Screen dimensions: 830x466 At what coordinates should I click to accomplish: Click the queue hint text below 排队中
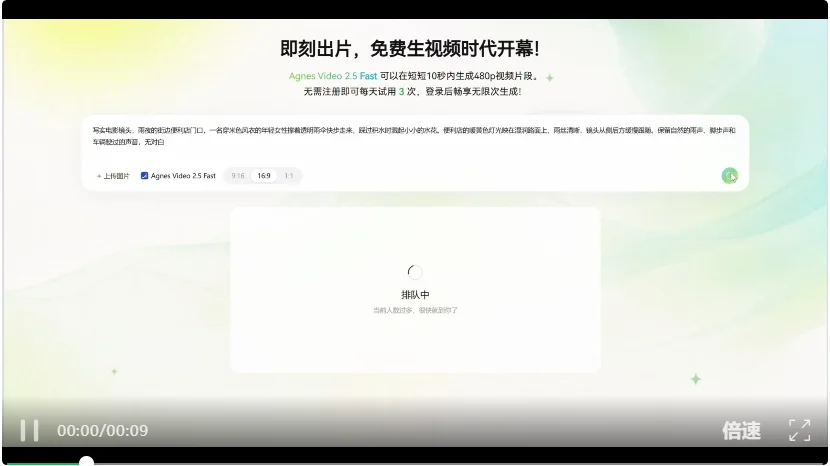pyautogui.click(x=415, y=310)
